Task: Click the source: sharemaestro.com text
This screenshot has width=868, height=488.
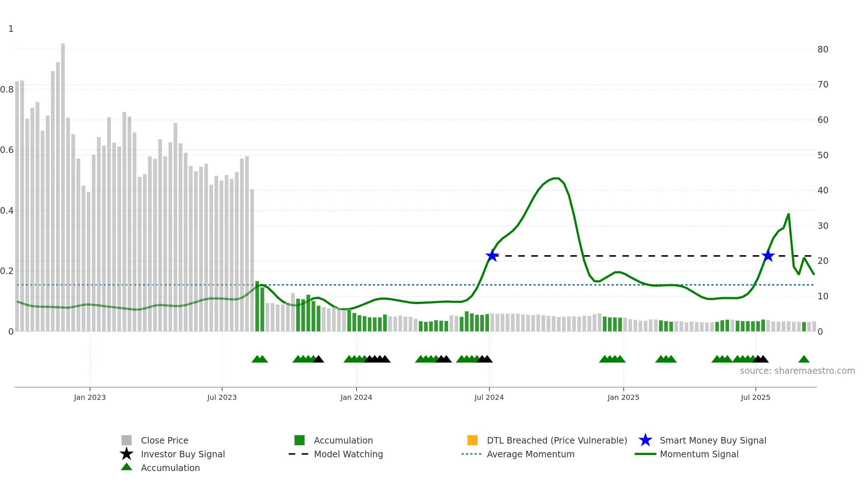Action: pos(797,371)
